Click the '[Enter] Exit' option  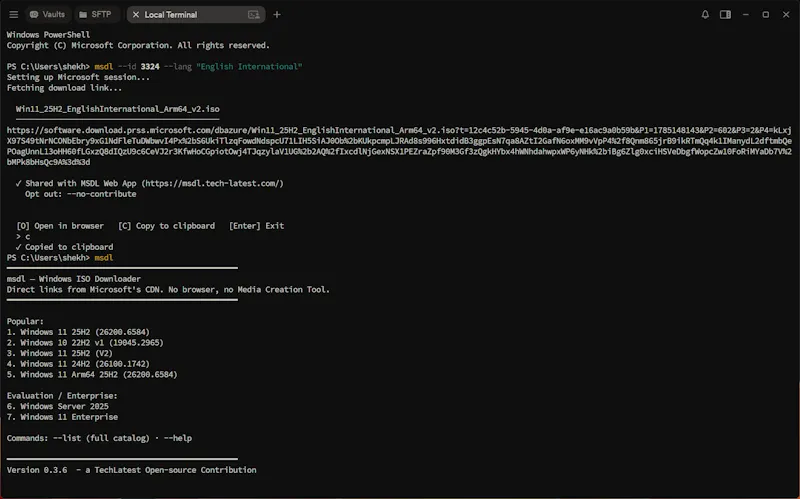256,226
